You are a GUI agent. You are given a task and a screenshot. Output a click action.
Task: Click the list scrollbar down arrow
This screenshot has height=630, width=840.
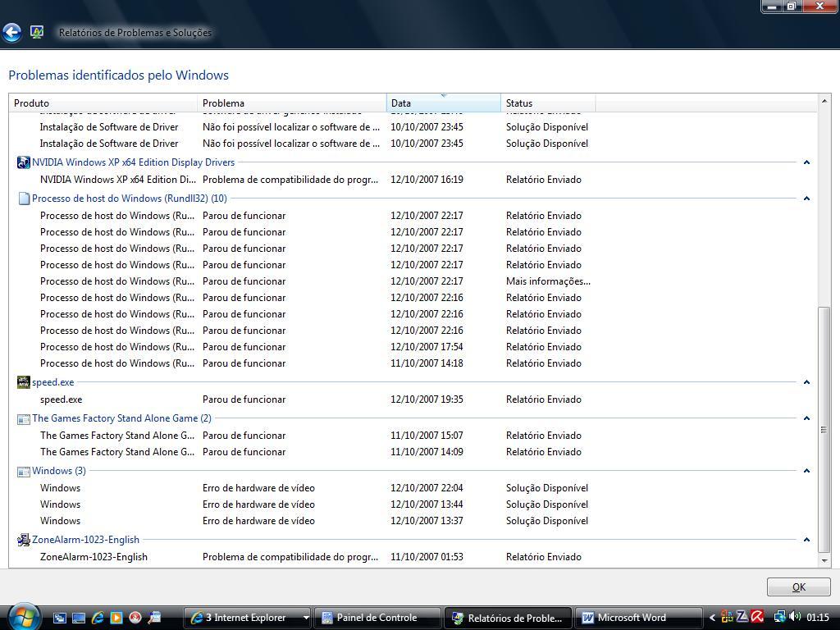[x=824, y=561]
